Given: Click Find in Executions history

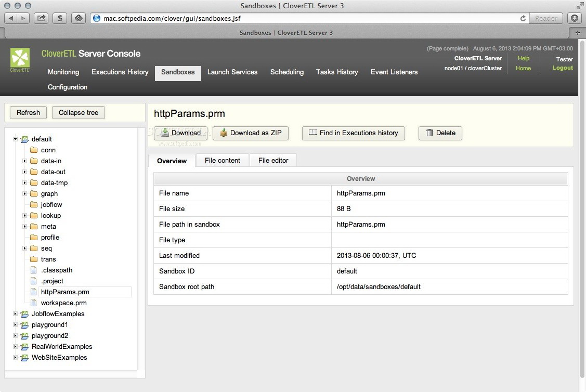Looking at the screenshot, I should (354, 133).
